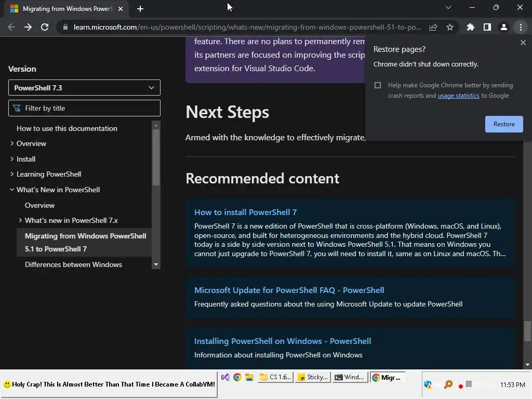Image resolution: width=532 pixels, height=399 pixels.
Task: Open Installing PowerShell on Windows link
Action: click(282, 341)
